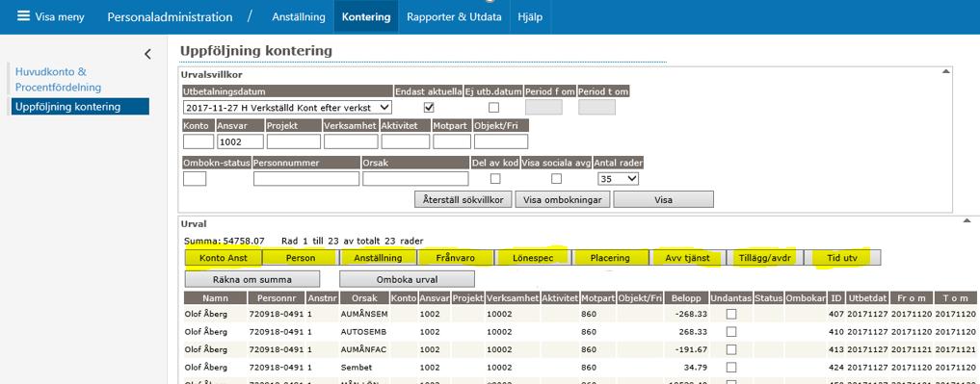Focus the Aktivitet input field
This screenshot has width=980, height=384.
(405, 141)
